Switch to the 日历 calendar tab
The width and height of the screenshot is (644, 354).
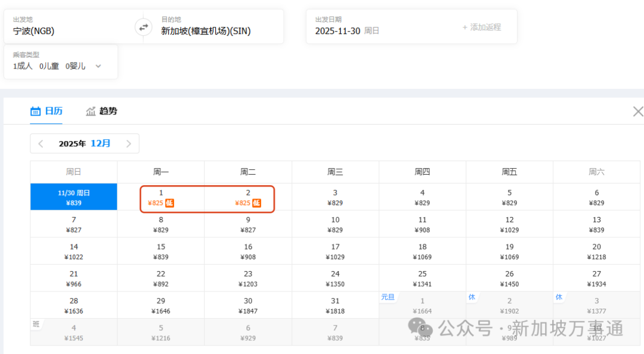click(x=47, y=111)
